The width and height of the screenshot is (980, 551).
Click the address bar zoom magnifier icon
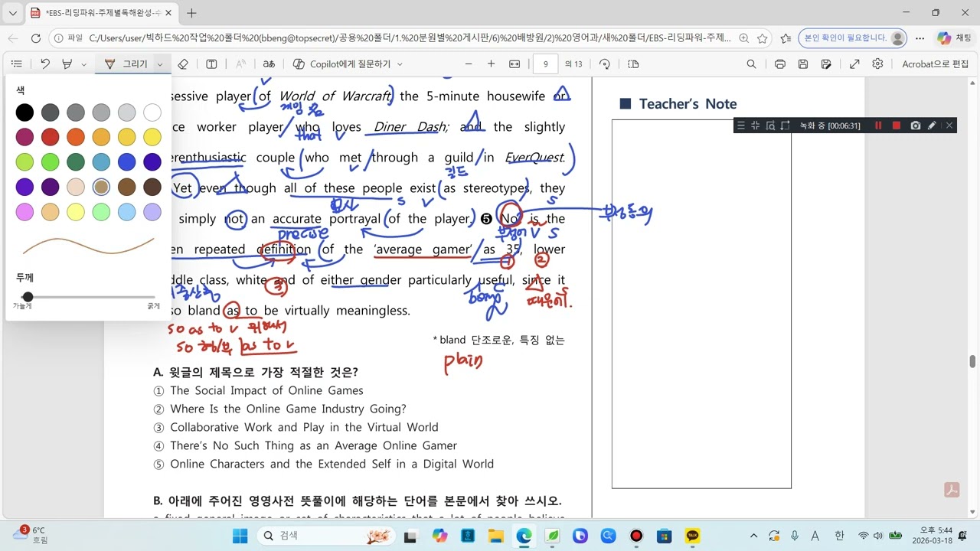pyautogui.click(x=743, y=38)
